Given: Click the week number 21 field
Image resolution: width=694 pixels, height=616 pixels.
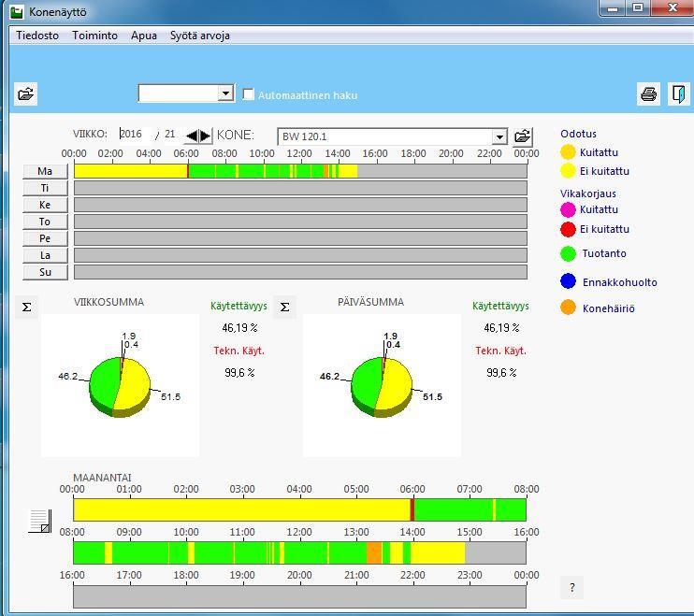Looking at the screenshot, I should pyautogui.click(x=170, y=134).
